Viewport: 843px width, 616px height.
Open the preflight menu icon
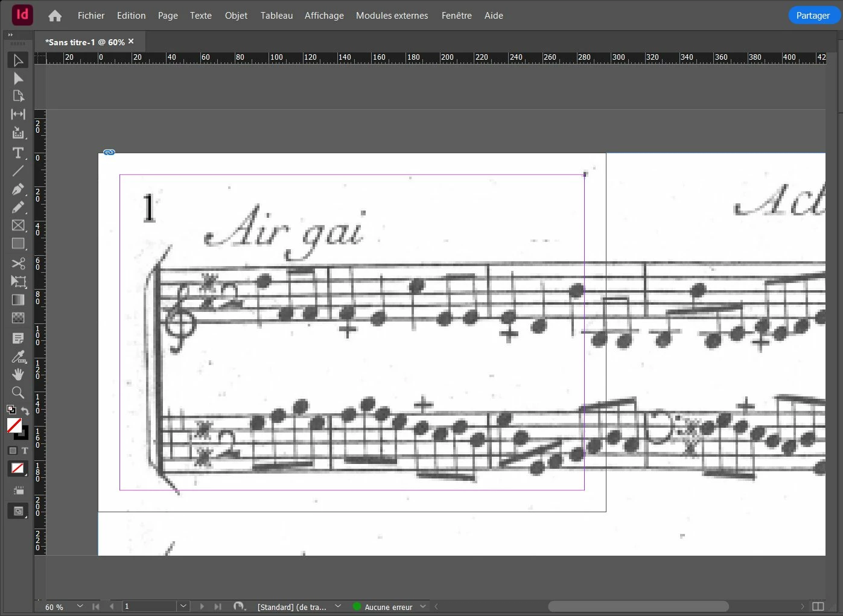240,606
